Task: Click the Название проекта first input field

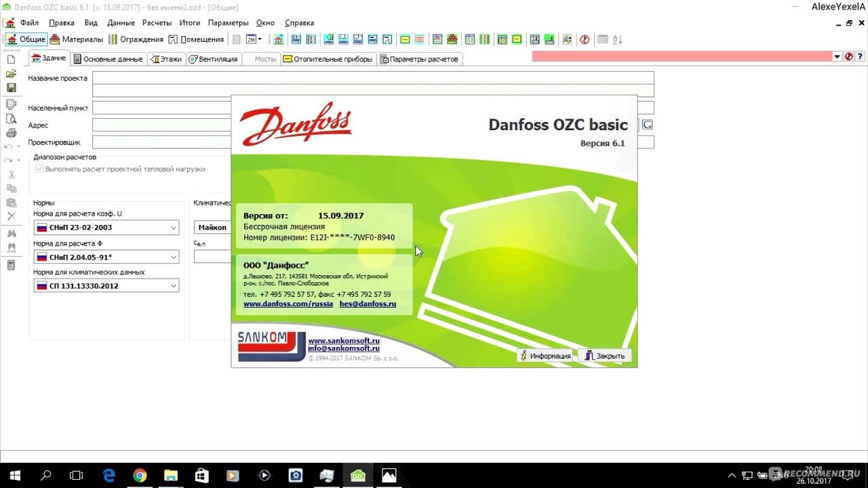Action: (x=373, y=78)
